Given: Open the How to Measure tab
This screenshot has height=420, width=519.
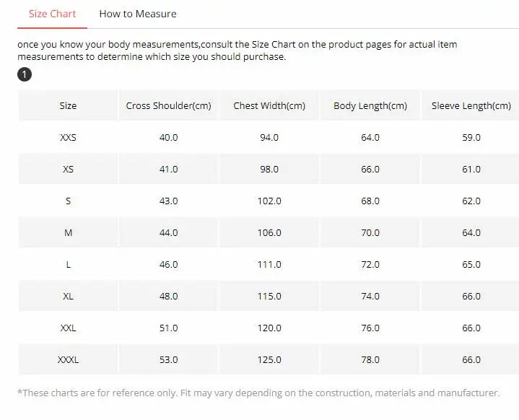Looking at the screenshot, I should point(137,14).
